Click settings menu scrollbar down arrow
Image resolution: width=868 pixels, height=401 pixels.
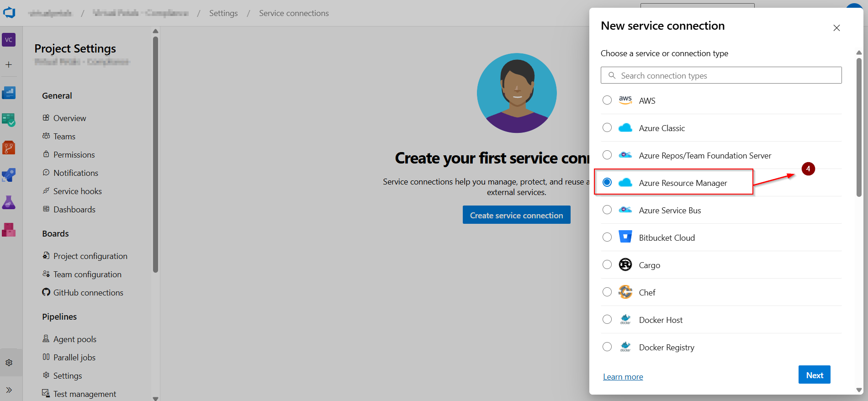pyautogui.click(x=155, y=398)
